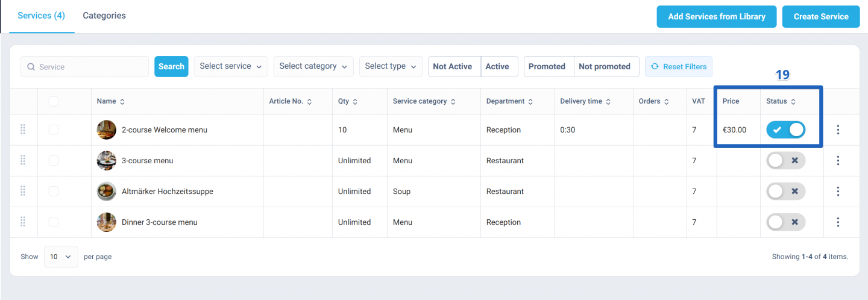The width and height of the screenshot is (868, 300).
Task: Click the 3-course menu name text
Action: pyautogui.click(x=148, y=160)
